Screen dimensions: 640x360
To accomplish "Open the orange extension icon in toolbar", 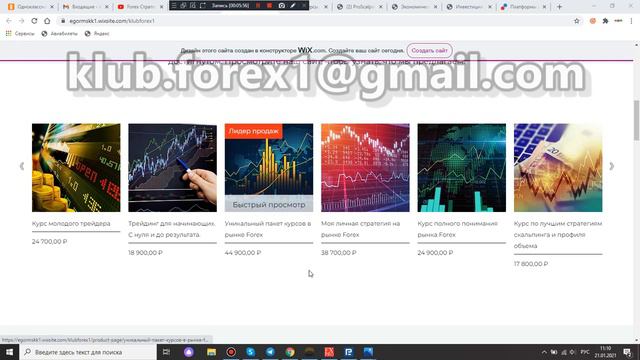I will coord(593,21).
